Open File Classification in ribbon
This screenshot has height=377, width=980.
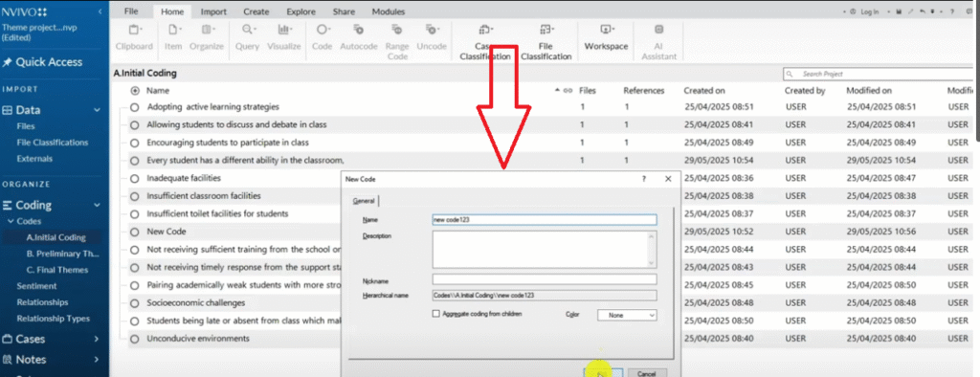(x=546, y=42)
